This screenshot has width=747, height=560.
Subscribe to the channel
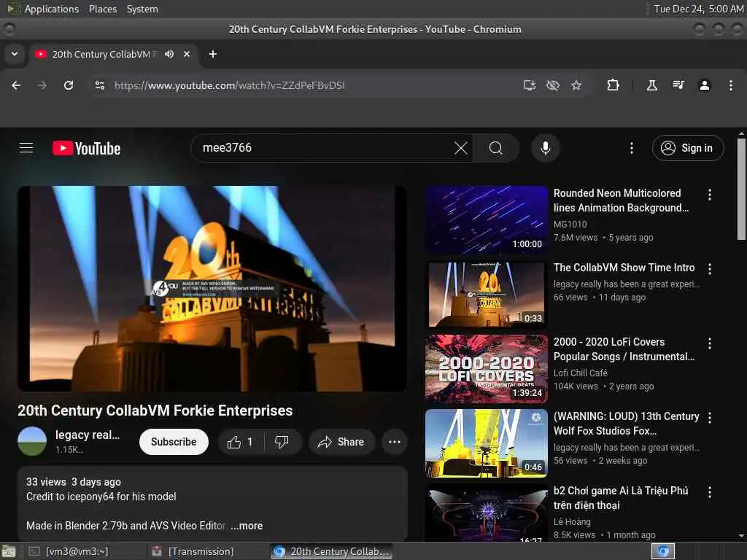(x=174, y=442)
